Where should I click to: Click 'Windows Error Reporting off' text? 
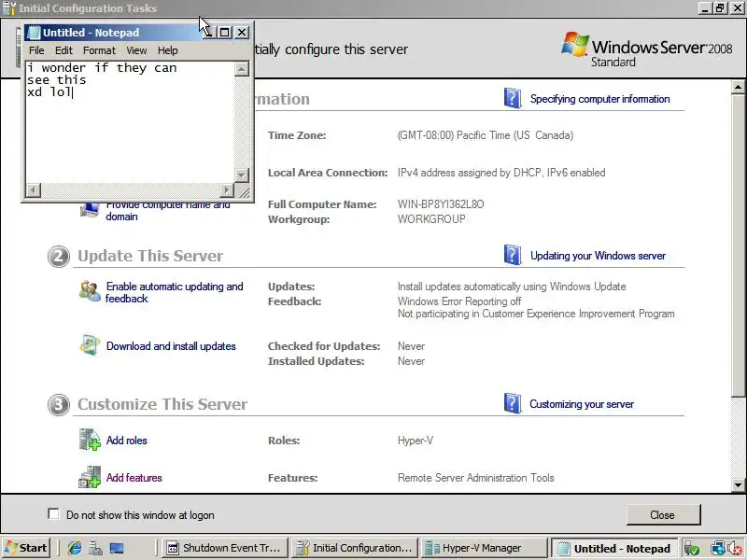point(459,301)
